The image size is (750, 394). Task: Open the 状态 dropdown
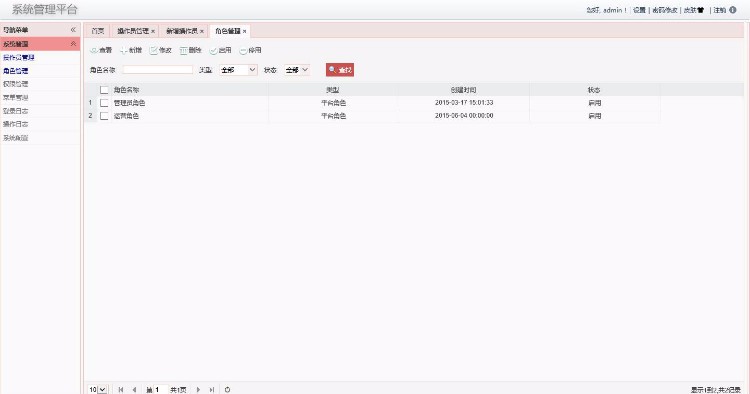tap(297, 70)
